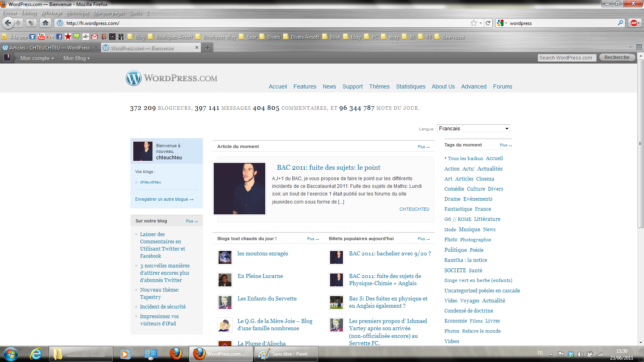Click the RSS 'À la une' bookmark
Viewport: 644px width, 362px height.
(14, 37)
